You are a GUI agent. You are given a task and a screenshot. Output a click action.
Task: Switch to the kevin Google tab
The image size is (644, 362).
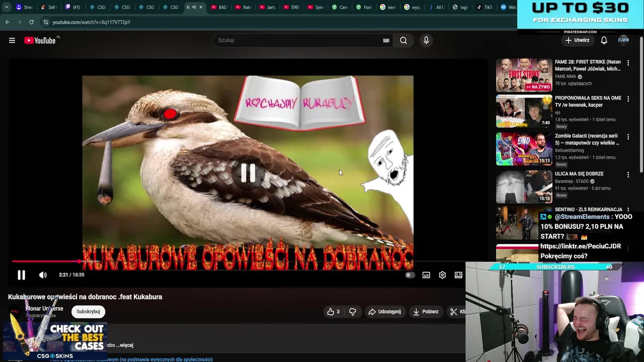click(388, 7)
